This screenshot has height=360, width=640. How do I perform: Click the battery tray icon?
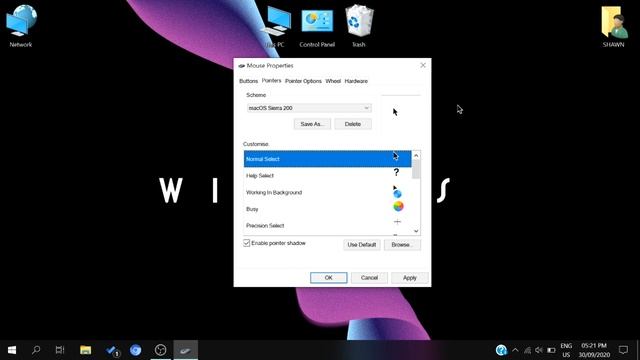[x=551, y=350]
